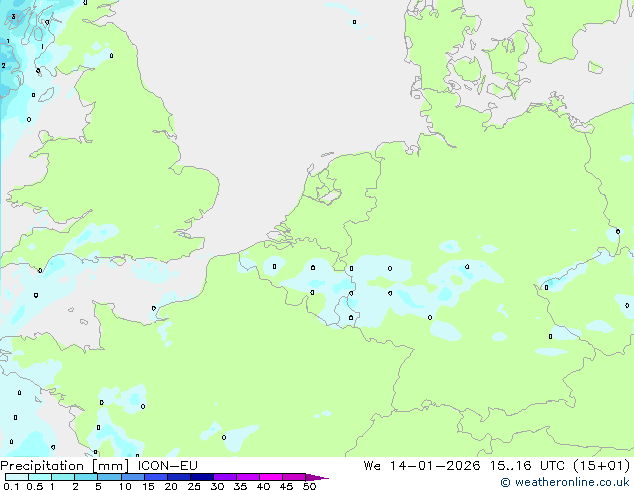
Task: Select the 1–2 mm legend color box
Action: (x=63, y=477)
